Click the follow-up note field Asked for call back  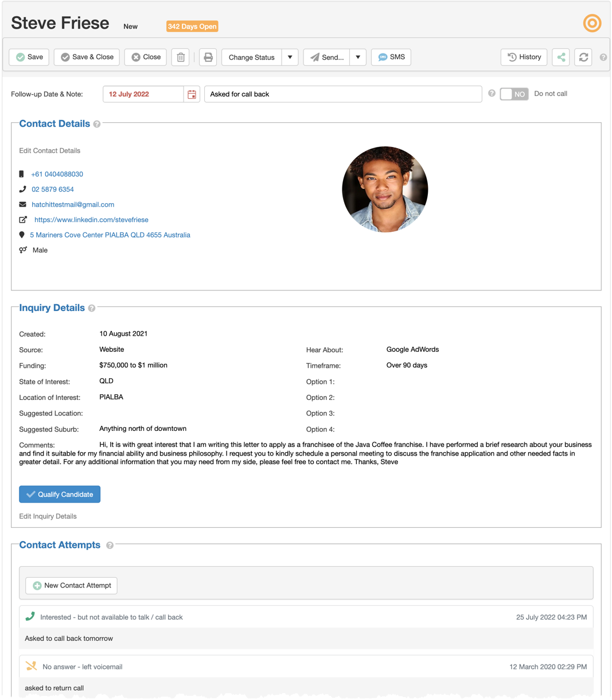[343, 94]
